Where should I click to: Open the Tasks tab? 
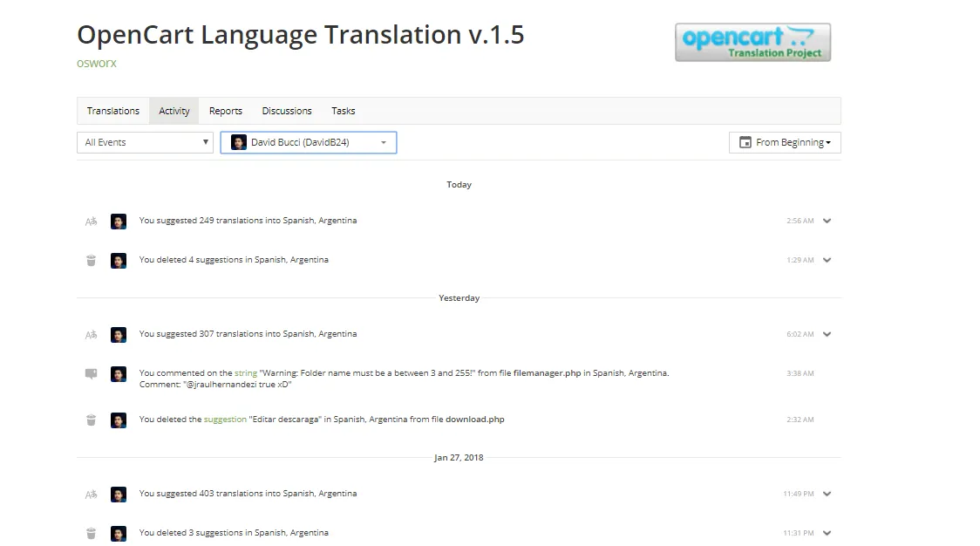[344, 111]
